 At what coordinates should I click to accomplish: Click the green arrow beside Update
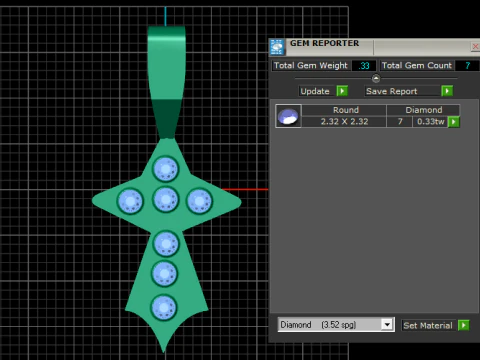[x=342, y=91]
